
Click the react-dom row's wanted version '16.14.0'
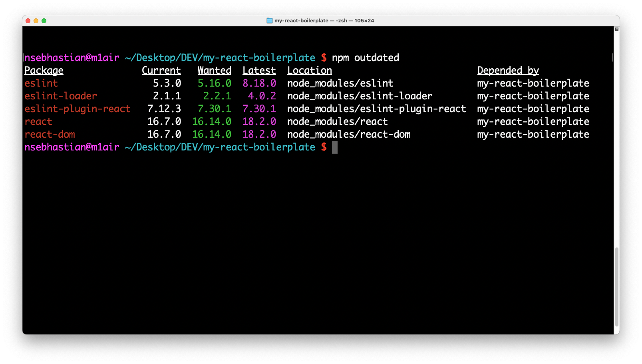(212, 135)
